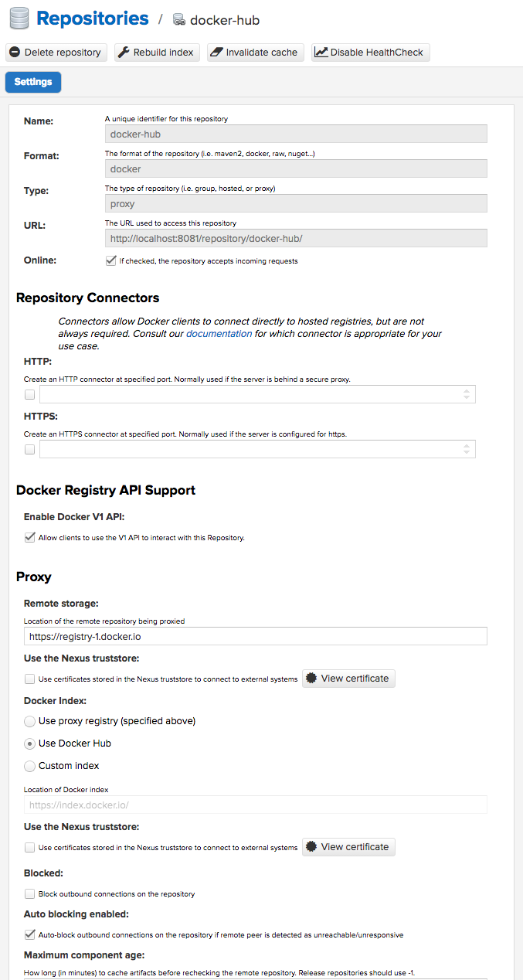Enable the HTTP connector checkbox

pos(30,394)
